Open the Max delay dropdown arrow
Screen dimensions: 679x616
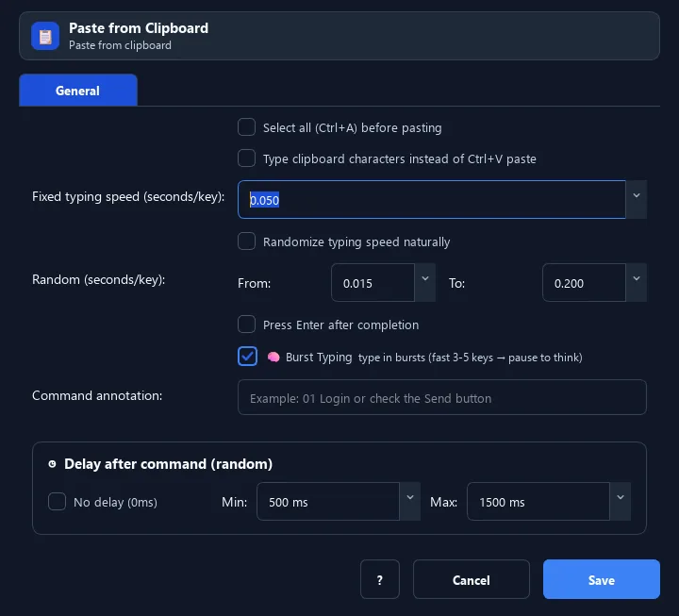[x=621, y=501]
